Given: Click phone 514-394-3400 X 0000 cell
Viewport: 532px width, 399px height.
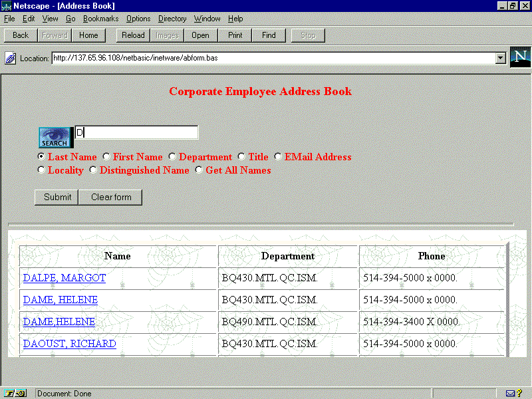Looking at the screenshot, I should 432,322.
